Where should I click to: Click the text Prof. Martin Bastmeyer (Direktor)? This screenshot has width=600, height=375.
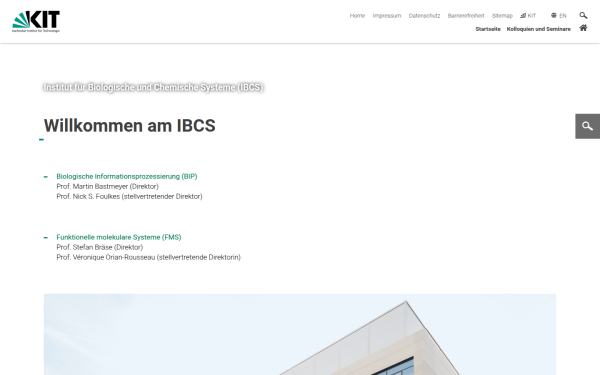click(x=107, y=186)
